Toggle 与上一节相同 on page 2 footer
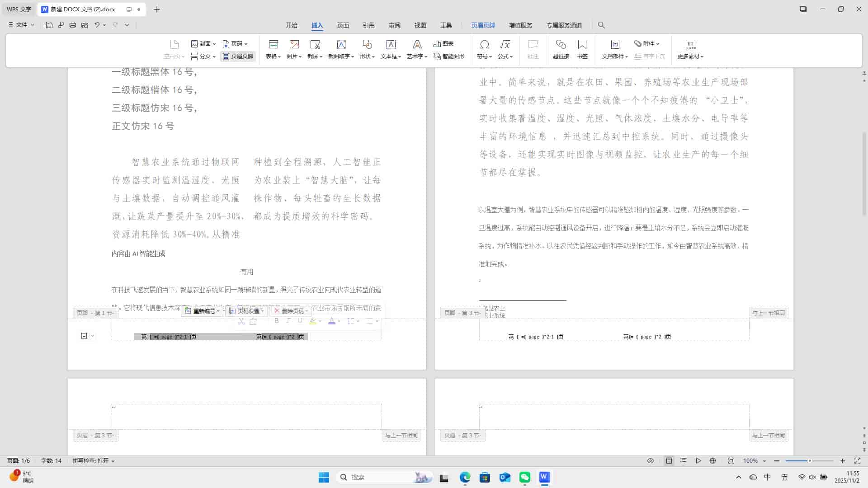Screen dimensions: 868x488 click(769, 313)
